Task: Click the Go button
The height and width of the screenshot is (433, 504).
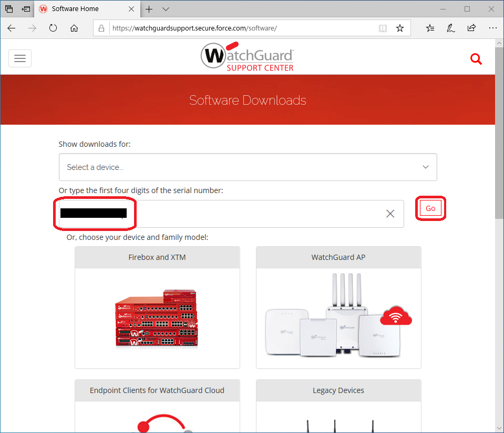Action: click(x=430, y=208)
